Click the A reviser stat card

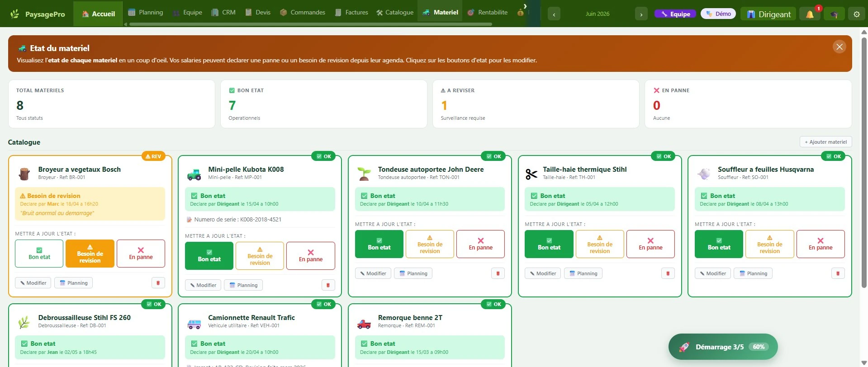tap(536, 104)
